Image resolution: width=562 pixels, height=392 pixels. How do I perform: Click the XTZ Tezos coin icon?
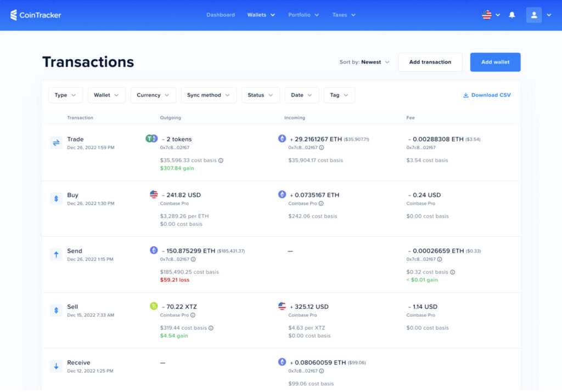[x=154, y=306]
